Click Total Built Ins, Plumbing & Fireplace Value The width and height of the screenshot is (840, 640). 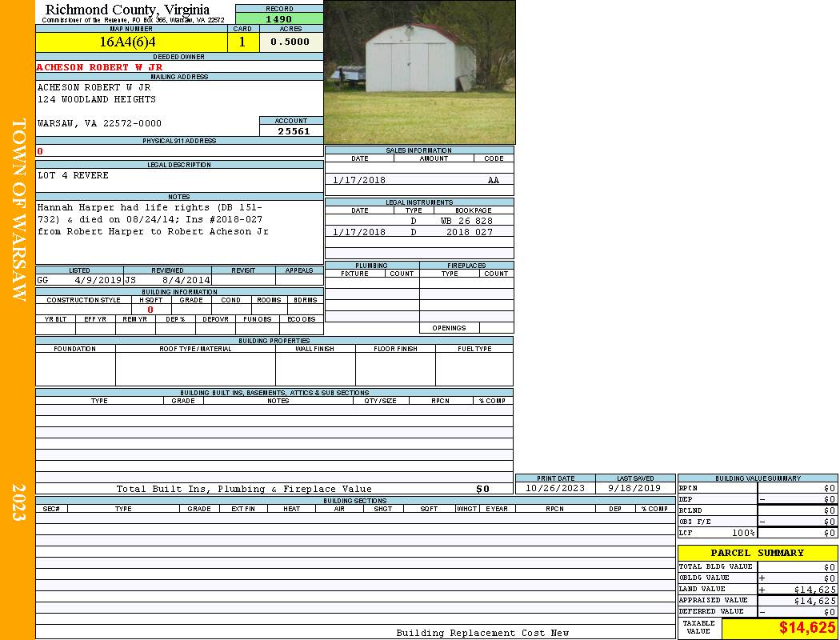(244, 489)
